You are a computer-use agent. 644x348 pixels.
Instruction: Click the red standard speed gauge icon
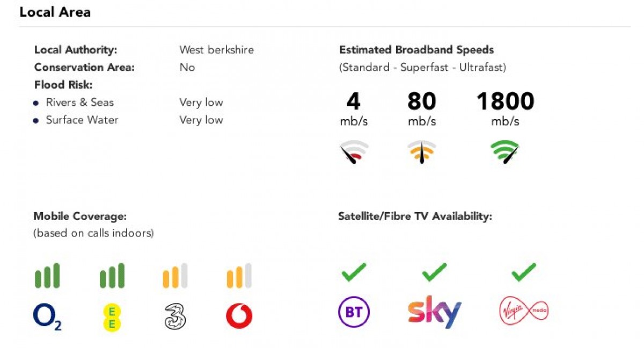[x=354, y=153]
